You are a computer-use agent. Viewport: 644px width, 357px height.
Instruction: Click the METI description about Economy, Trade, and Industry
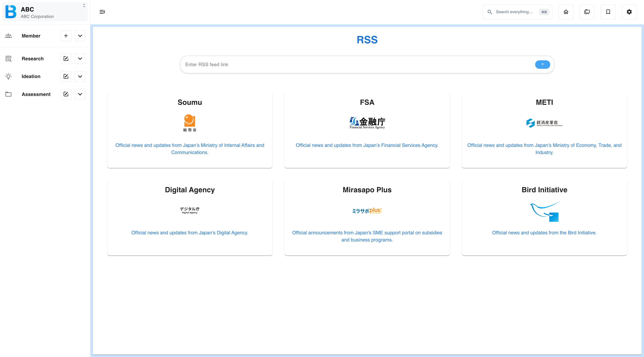[x=544, y=149]
